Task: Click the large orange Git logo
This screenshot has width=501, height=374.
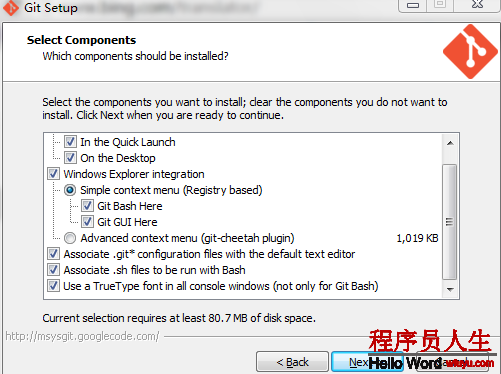Action: click(470, 51)
